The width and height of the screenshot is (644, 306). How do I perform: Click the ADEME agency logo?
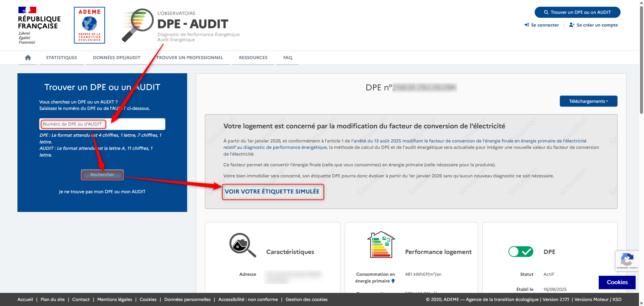pyautogui.click(x=90, y=25)
